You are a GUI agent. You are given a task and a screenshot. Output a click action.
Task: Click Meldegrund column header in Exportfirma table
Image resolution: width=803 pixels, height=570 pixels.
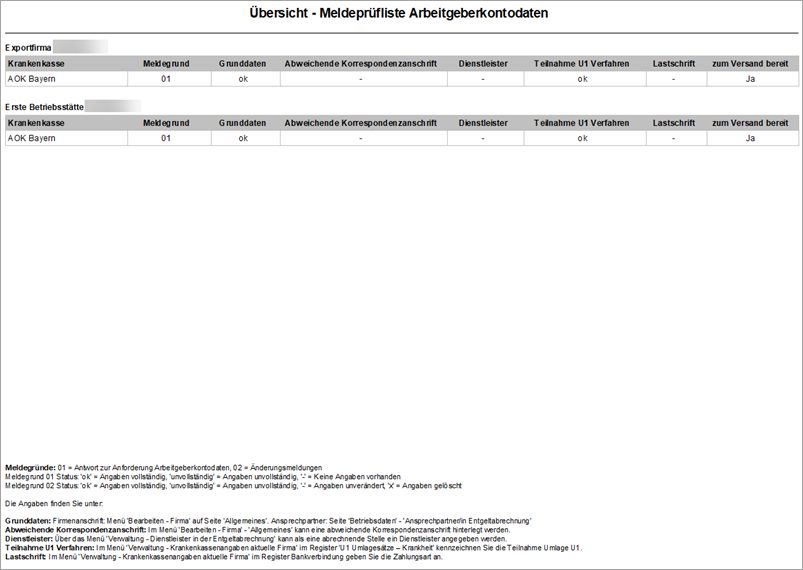coord(166,64)
